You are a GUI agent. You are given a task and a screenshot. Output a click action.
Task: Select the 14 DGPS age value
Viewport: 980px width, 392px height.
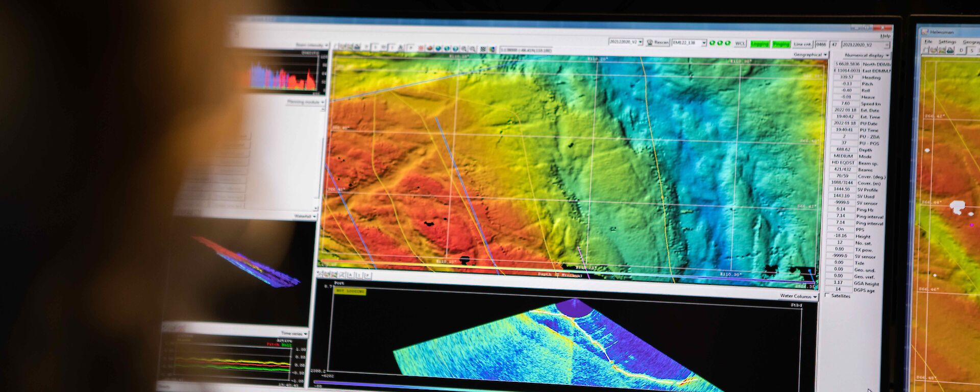tap(838, 289)
